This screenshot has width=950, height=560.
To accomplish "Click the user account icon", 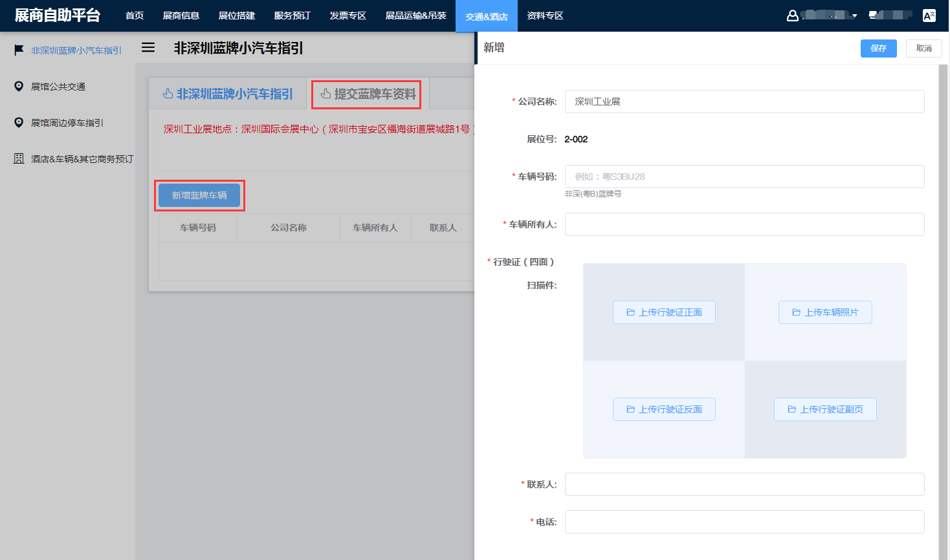I will pos(792,16).
